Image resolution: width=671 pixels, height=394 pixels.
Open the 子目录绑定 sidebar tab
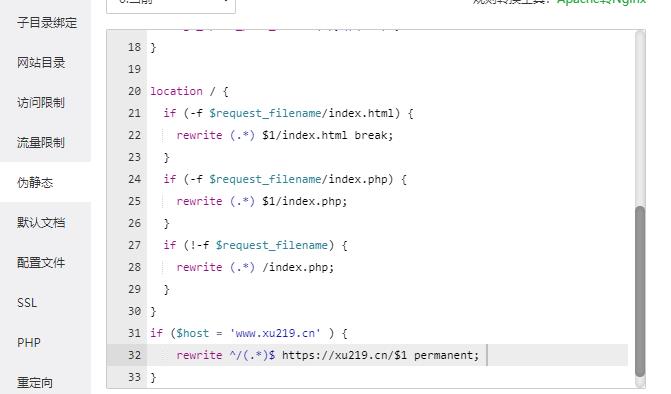tap(47, 23)
